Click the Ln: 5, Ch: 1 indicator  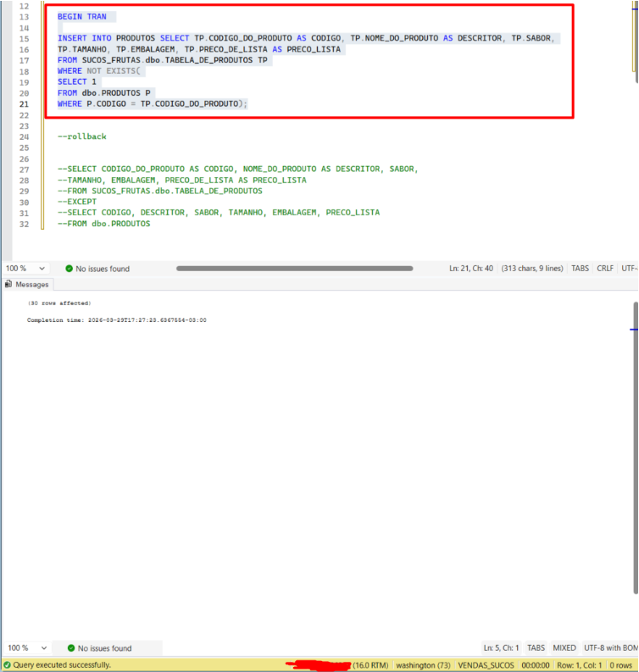point(501,647)
